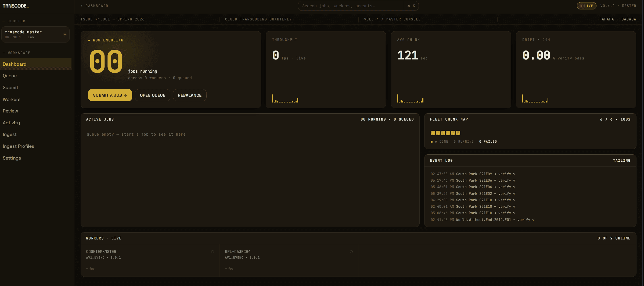Click the V0.4.2 · MASTER version label
Screen dimensions: 644x286
coord(618,6)
